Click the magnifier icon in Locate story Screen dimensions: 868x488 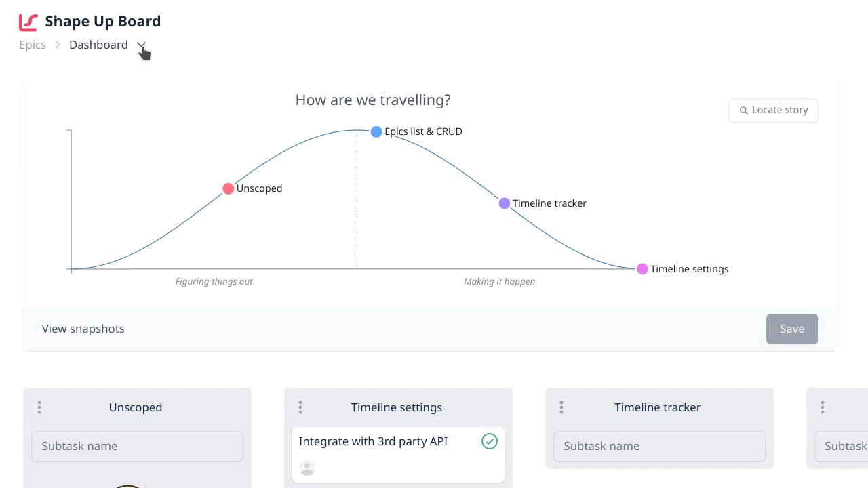[744, 110]
